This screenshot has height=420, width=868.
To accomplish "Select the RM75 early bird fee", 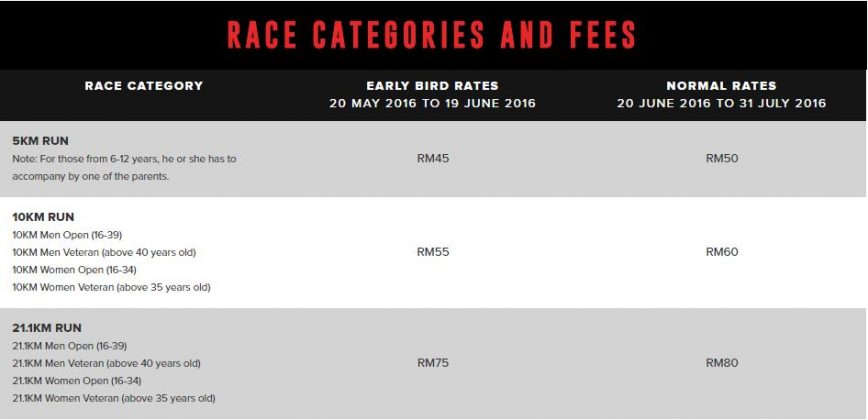I will click(x=433, y=363).
